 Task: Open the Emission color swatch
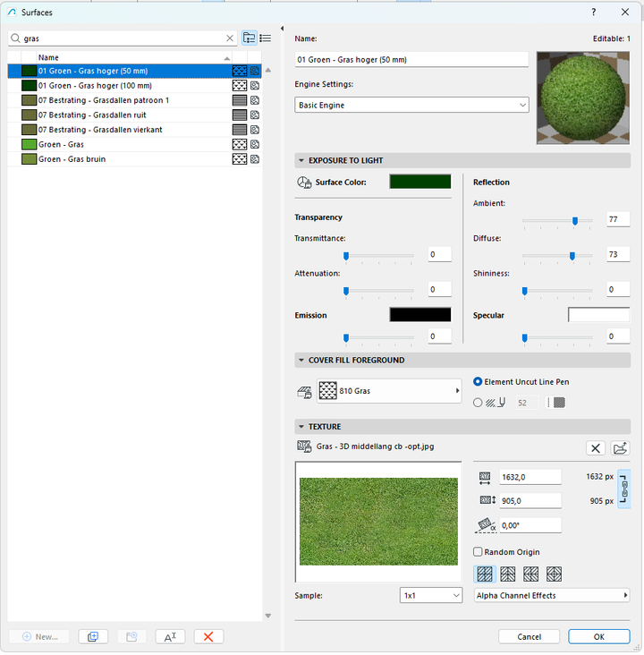(420, 315)
